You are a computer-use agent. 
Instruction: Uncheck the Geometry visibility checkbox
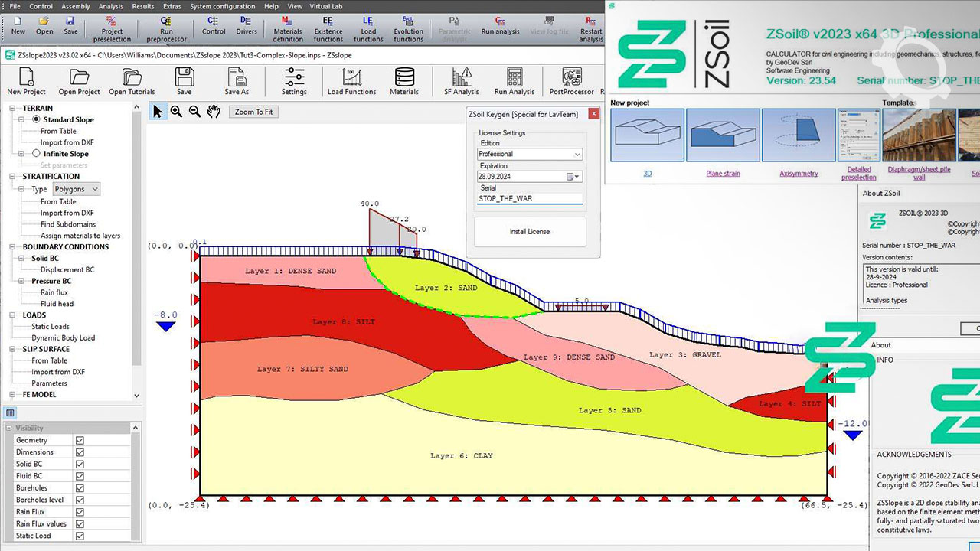[x=80, y=440]
